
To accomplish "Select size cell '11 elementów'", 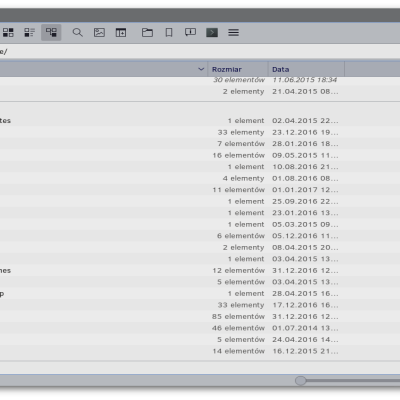I will pyautogui.click(x=239, y=190).
